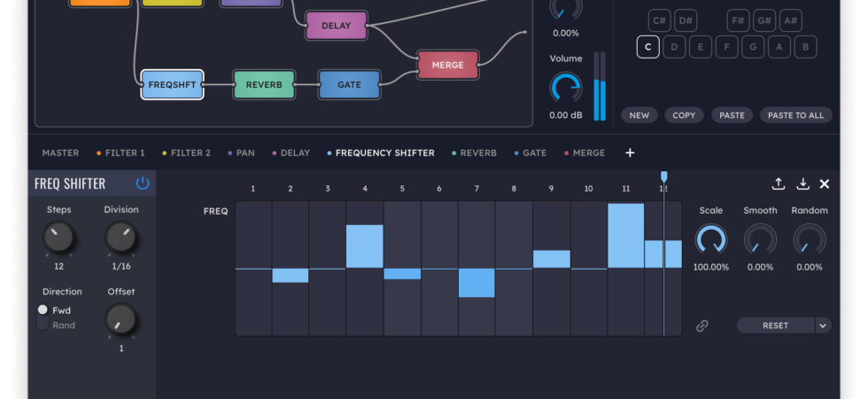
Task: Click the PASTE TO ALL button
Action: point(795,115)
